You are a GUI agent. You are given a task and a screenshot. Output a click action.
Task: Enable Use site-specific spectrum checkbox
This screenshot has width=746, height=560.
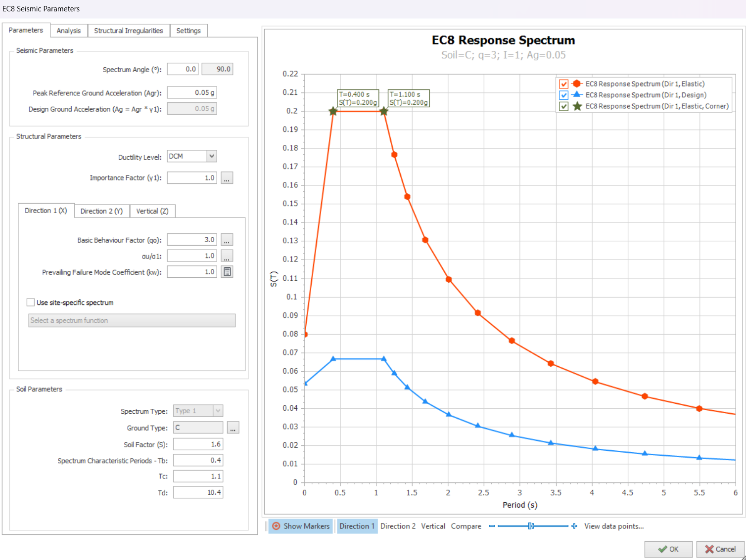pos(31,302)
